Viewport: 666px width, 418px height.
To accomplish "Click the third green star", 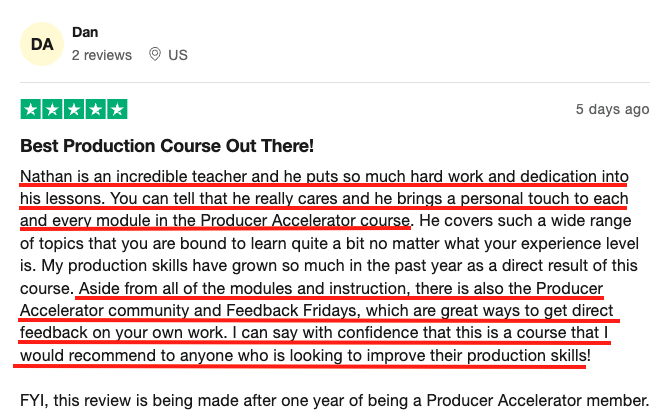I will pyautogui.click(x=74, y=109).
